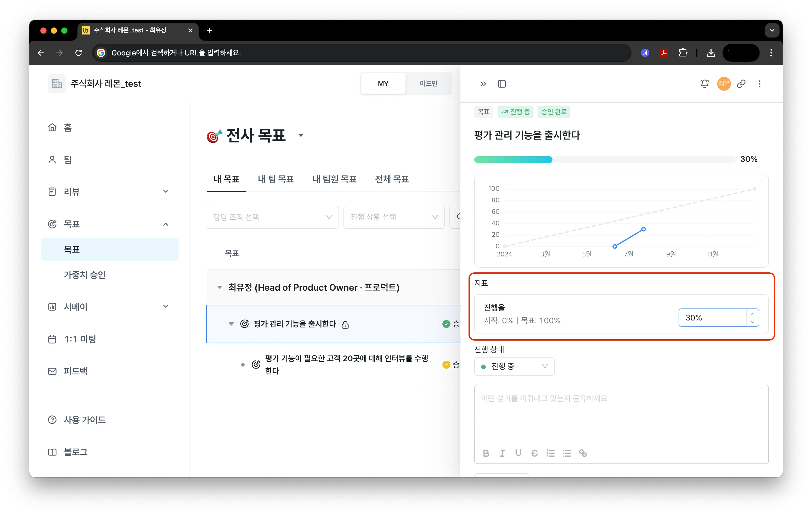Select the 전체 목표 tab
812x516 pixels.
point(392,179)
